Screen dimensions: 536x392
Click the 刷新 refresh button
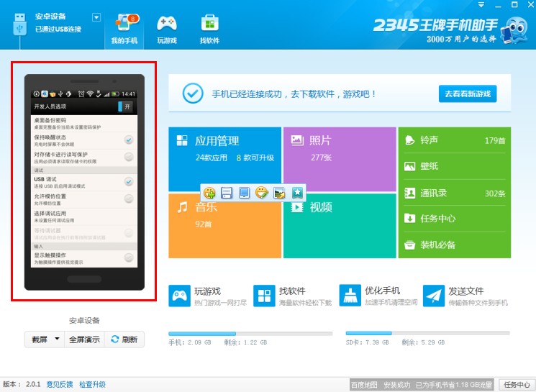[x=124, y=339]
